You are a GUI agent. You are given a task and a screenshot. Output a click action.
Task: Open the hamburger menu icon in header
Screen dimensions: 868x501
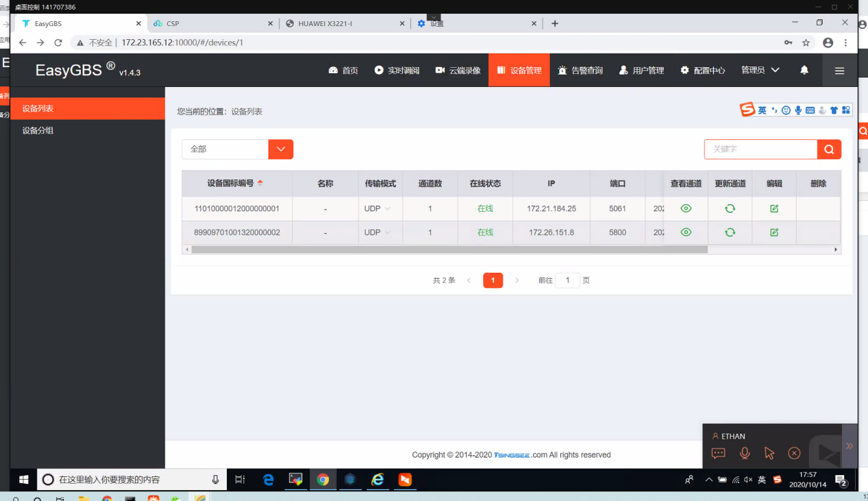click(839, 71)
